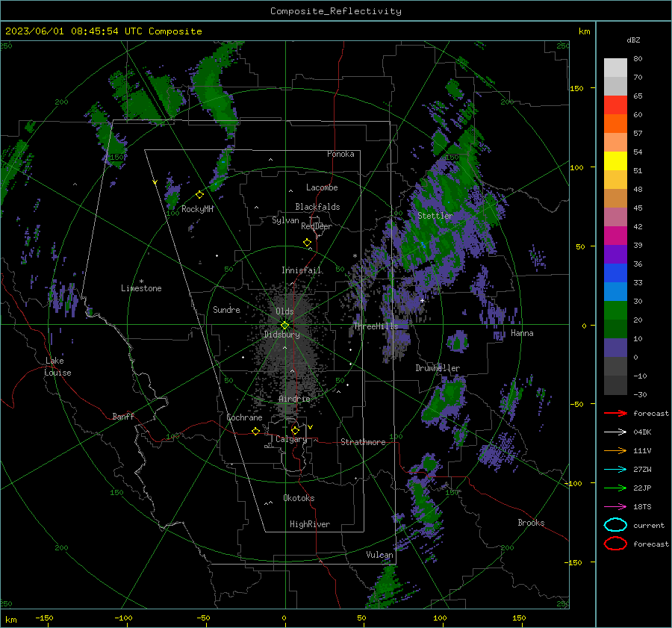Click the Drumheller label

pyautogui.click(x=438, y=368)
